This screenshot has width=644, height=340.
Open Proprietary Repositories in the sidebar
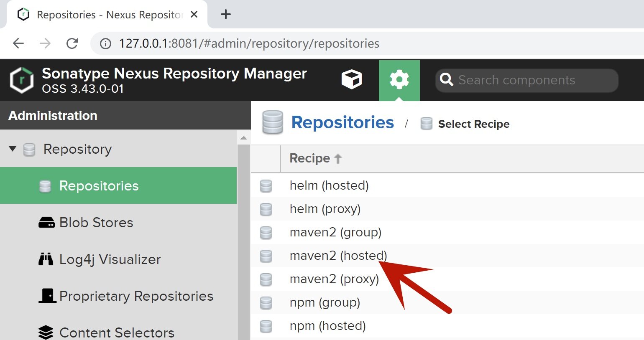pyautogui.click(x=136, y=296)
